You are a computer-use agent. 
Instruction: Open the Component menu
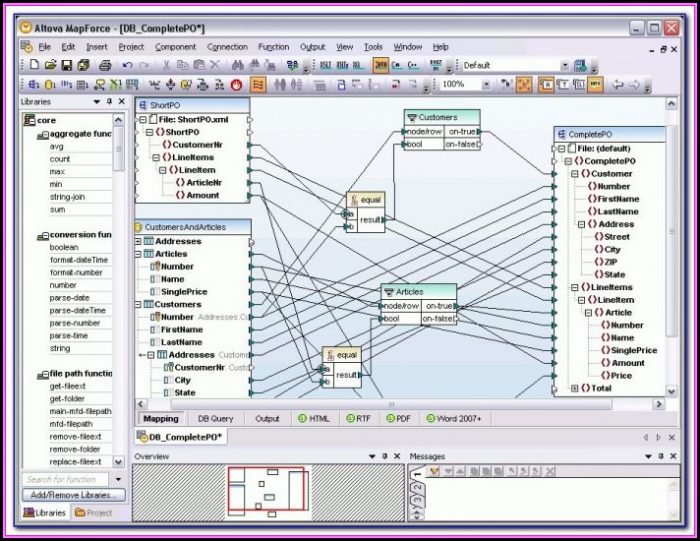click(x=175, y=47)
